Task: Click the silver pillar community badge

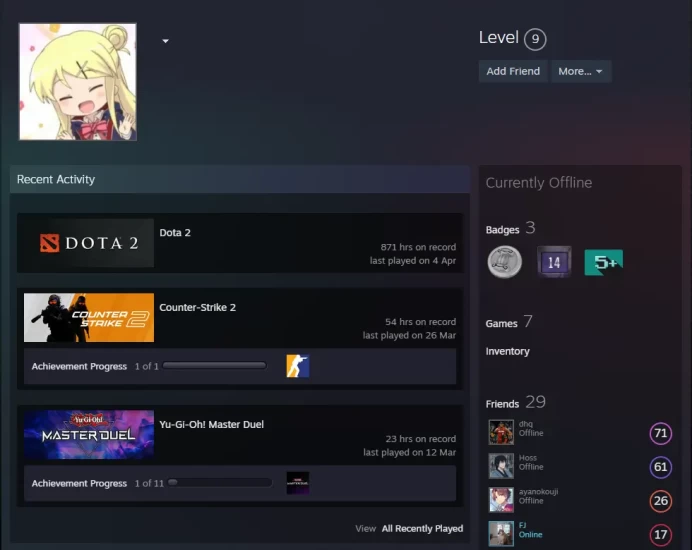Action: click(x=504, y=262)
